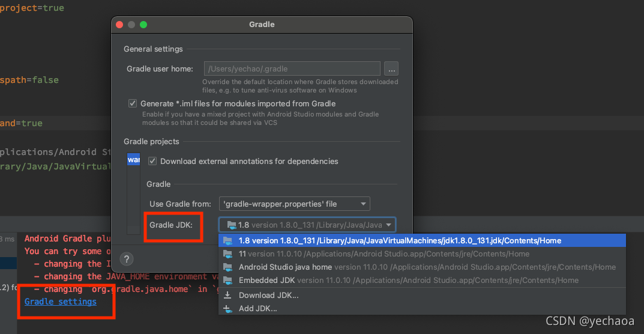This screenshot has height=334, width=644.
Task: Click folder icon of Embedded JDK row
Action: pyautogui.click(x=227, y=280)
